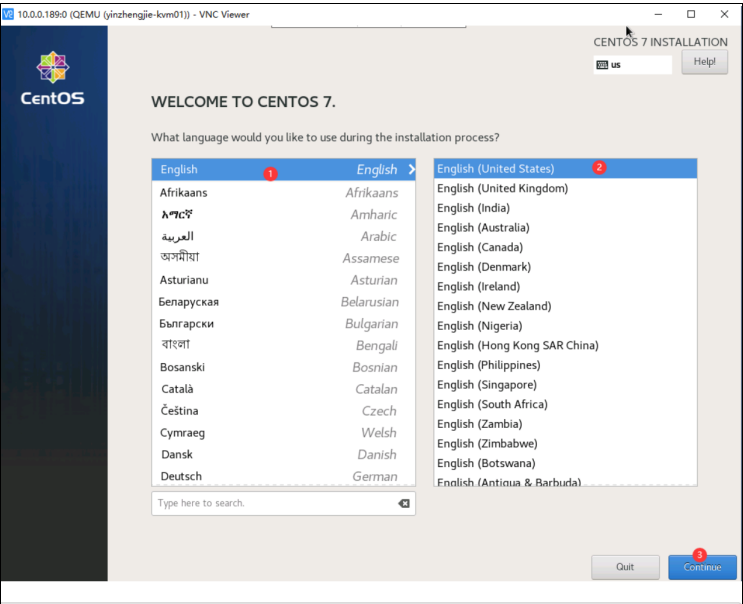Choose English (Philippines) locale
The width and height of the screenshot is (743, 604).
click(x=565, y=365)
